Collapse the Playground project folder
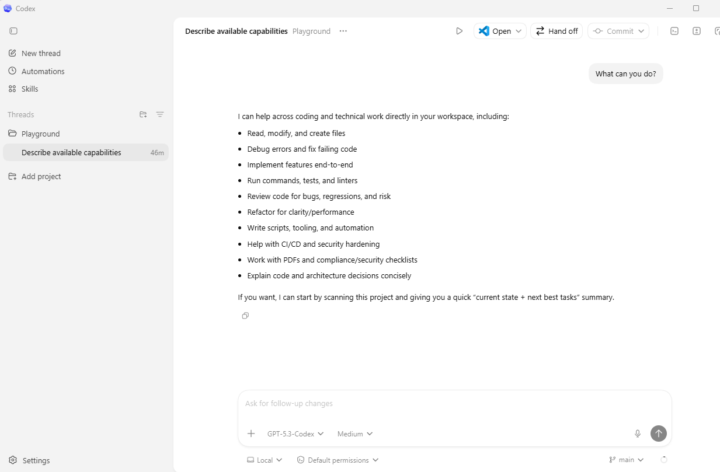720x472 pixels. [x=40, y=134]
